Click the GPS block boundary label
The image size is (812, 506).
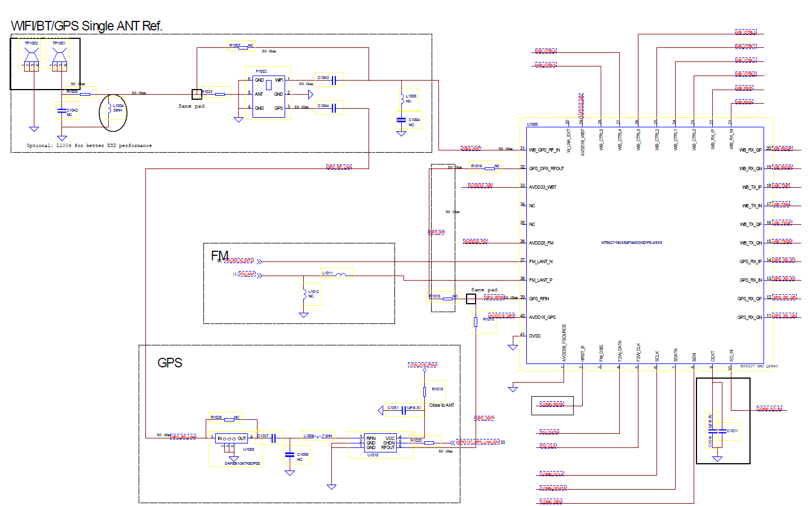pyautogui.click(x=170, y=363)
